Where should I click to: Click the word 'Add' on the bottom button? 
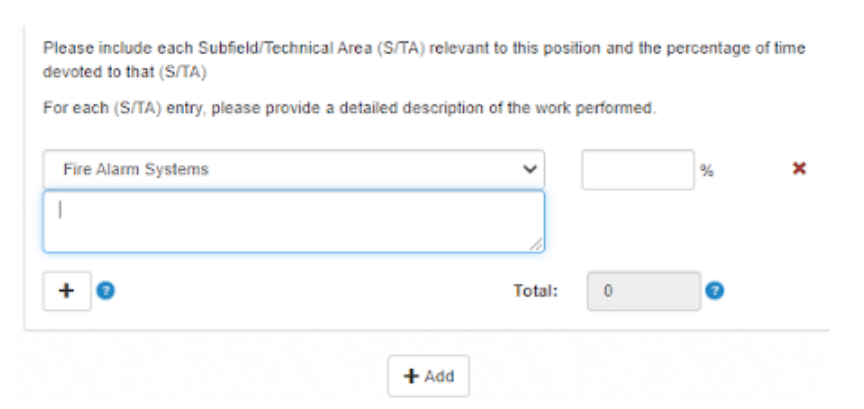pyautogui.click(x=438, y=377)
